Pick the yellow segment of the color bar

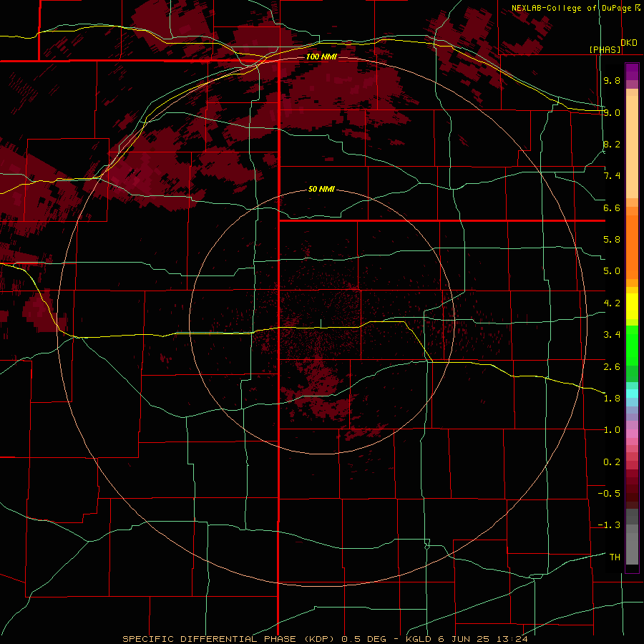coord(632,306)
